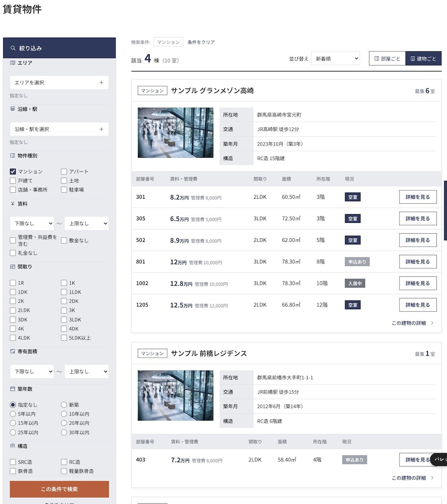
Task: Open the rent upper-limit 上限なし dropdown
Action: [87, 224]
